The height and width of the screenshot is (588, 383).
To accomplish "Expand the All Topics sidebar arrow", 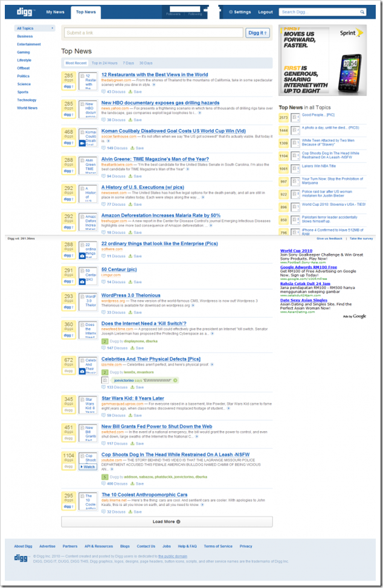I will [x=52, y=28].
